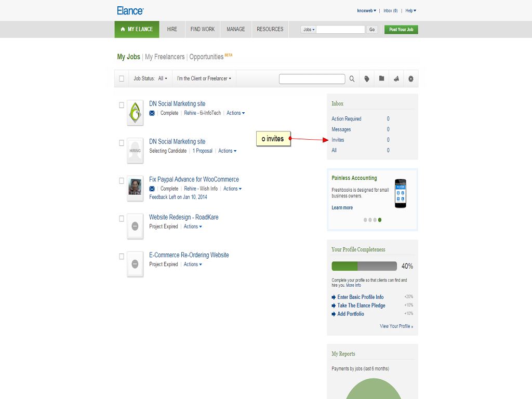The image size is (532, 399).
Task: Toggle the select-all checkbox in jobs toolbar
Action: coord(122,79)
